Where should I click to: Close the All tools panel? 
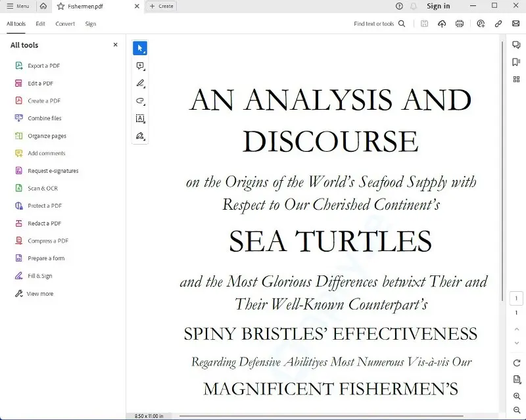116,45
